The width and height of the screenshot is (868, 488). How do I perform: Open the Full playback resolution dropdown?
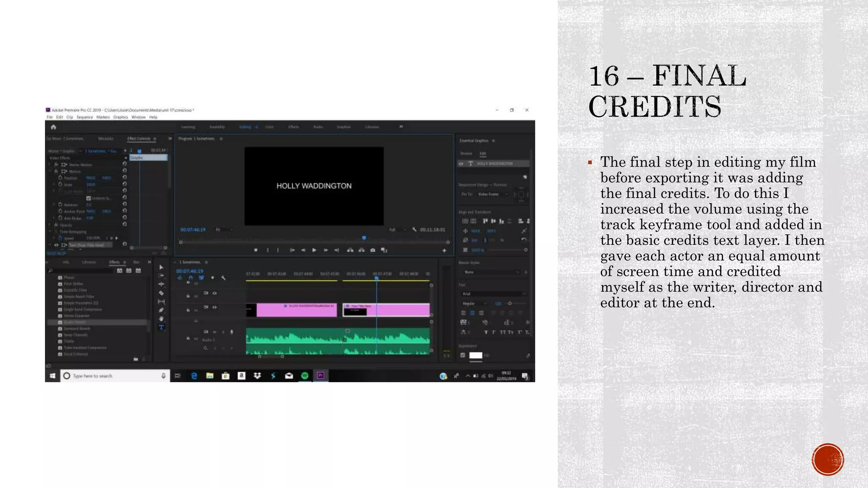pos(398,230)
